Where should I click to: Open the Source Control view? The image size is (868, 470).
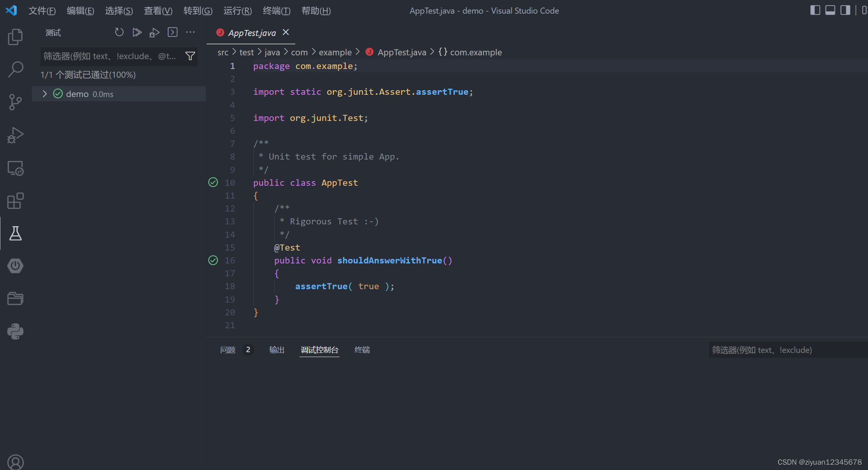click(x=15, y=102)
